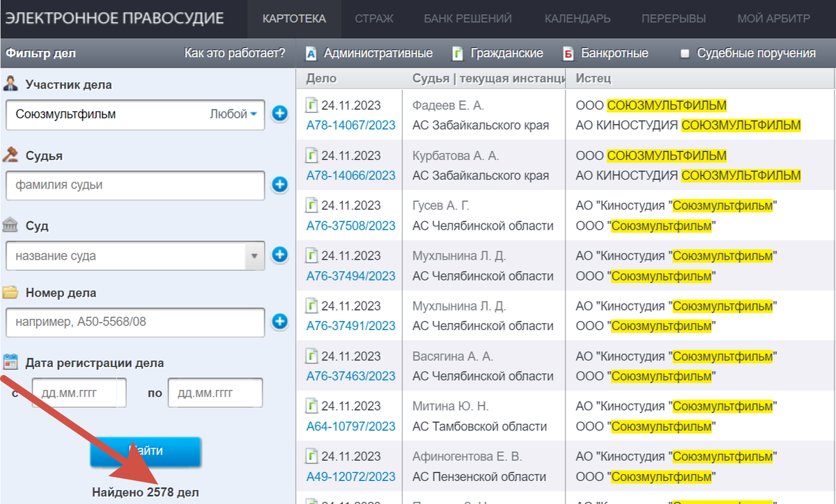Open case link A76-37463/2023
Image resolution: width=836 pixels, height=504 pixels.
point(350,376)
